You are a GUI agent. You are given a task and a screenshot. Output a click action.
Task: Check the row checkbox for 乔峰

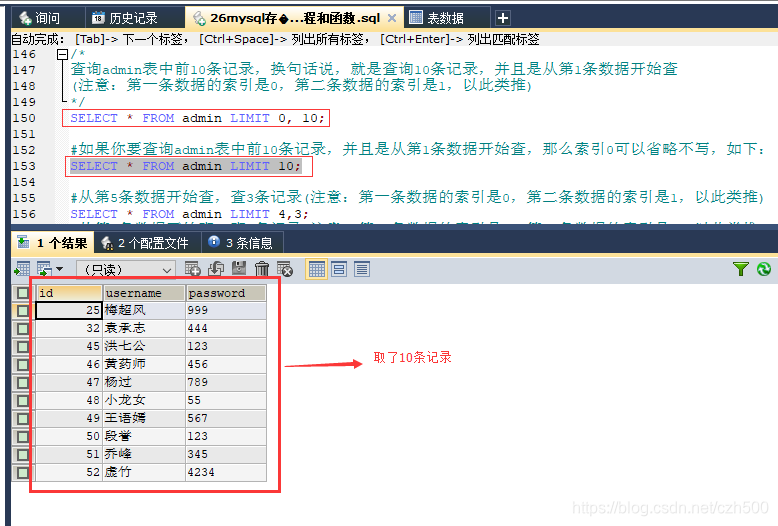tap(23, 455)
